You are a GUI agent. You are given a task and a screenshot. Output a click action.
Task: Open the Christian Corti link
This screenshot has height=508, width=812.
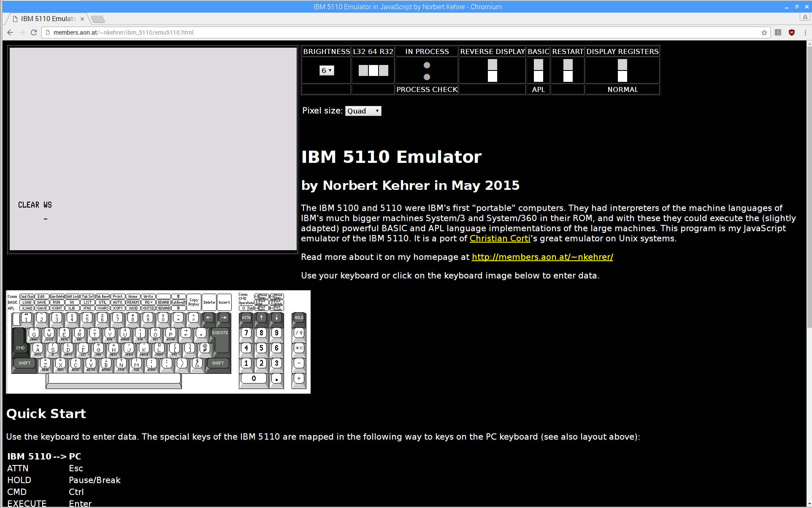coord(500,238)
